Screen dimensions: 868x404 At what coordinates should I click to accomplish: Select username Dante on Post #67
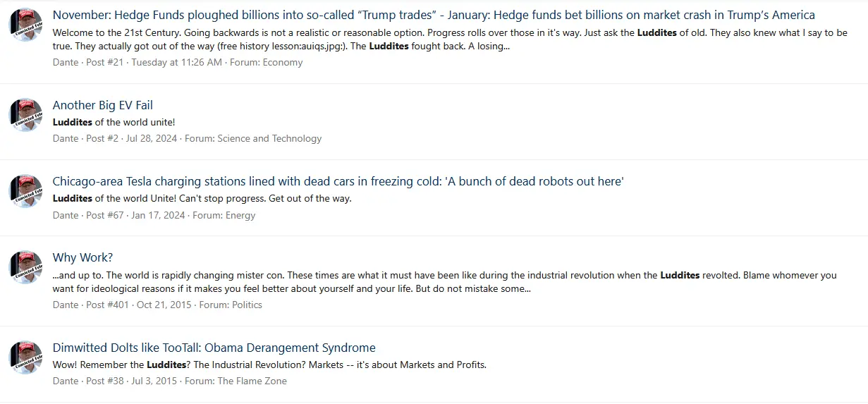(x=66, y=215)
